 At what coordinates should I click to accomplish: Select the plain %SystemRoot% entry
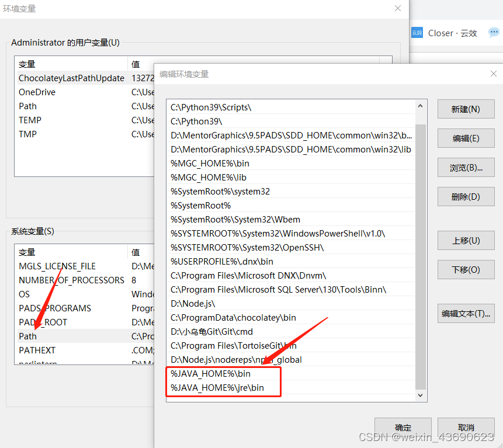tap(291, 206)
